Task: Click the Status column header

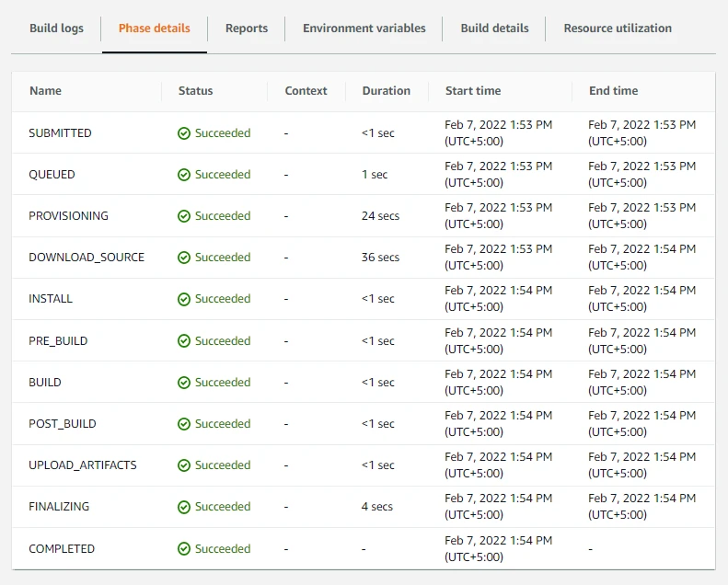Action: pyautogui.click(x=195, y=91)
